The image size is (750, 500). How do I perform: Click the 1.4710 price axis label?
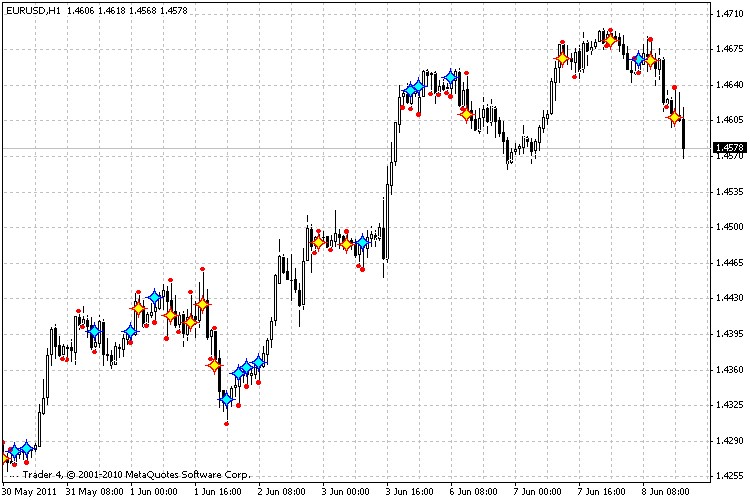coord(727,14)
